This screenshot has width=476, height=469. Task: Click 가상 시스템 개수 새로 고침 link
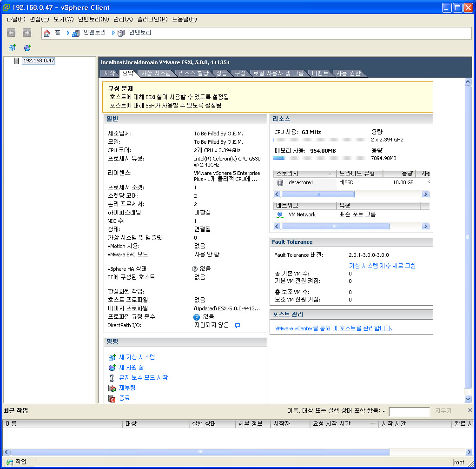[382, 266]
